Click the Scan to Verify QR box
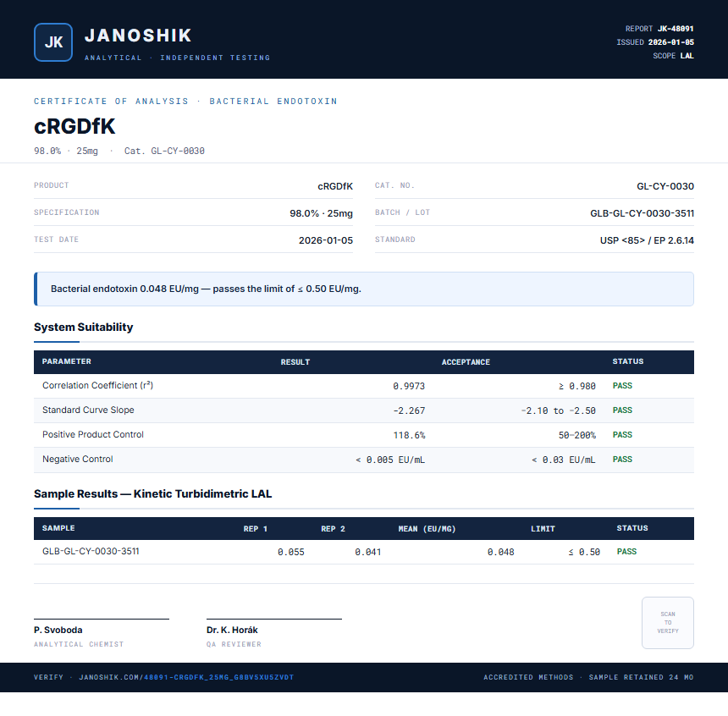728x716 pixels. (668, 623)
